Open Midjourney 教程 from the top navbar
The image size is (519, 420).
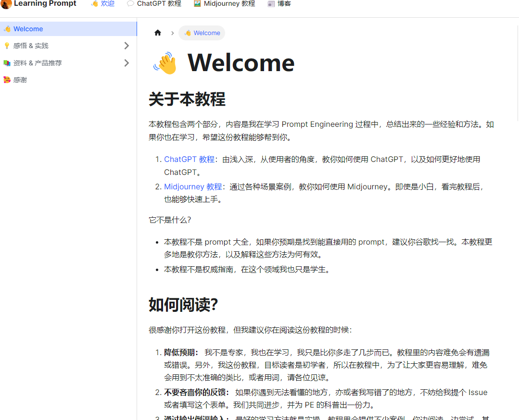(x=229, y=4)
